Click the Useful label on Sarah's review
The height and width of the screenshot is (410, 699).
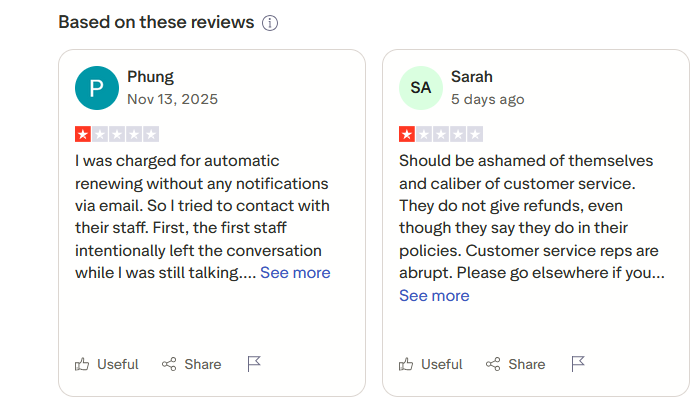[442, 364]
